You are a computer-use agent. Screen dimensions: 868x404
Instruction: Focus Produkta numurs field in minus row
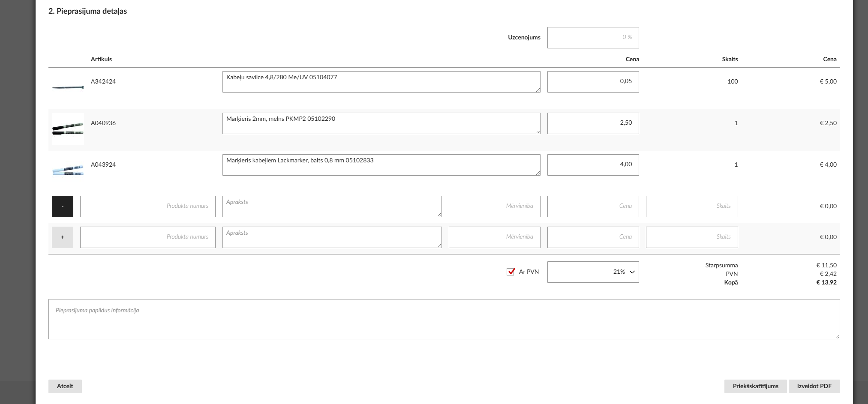click(x=147, y=206)
